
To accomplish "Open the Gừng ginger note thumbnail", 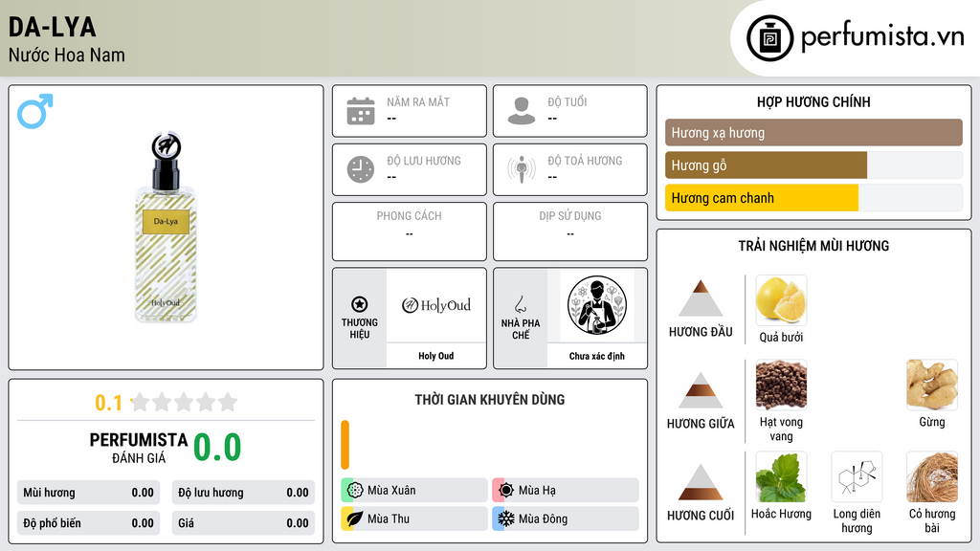I will 932,385.
